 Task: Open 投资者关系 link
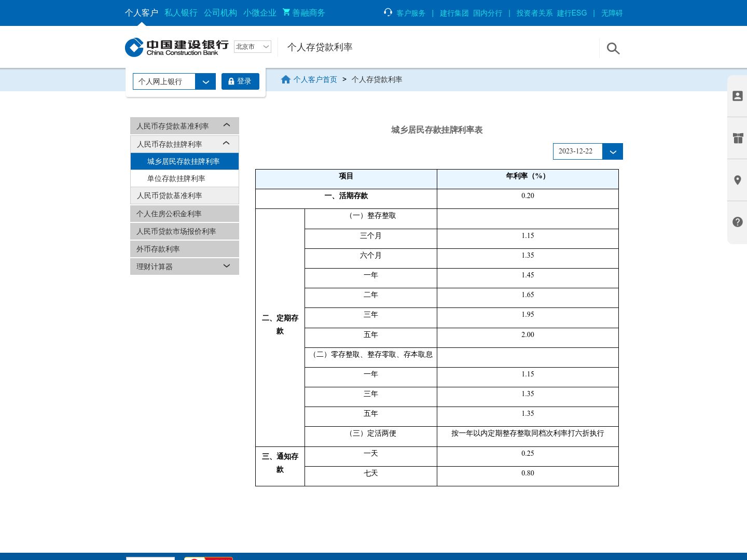[x=535, y=13]
